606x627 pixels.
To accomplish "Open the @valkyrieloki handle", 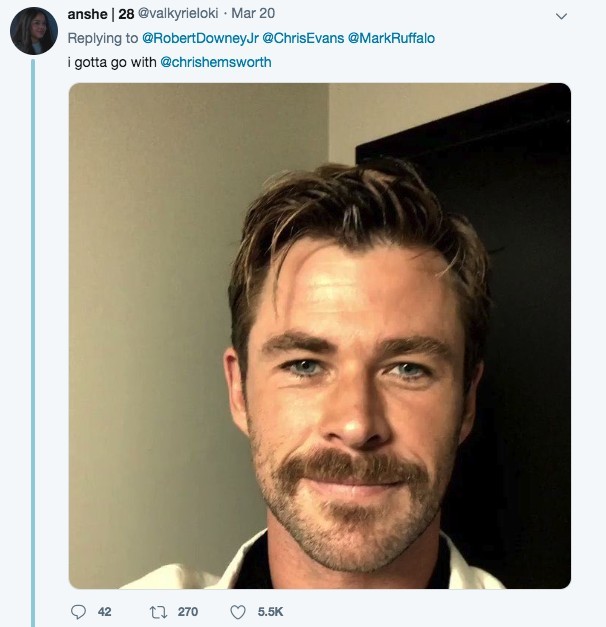I will [178, 14].
